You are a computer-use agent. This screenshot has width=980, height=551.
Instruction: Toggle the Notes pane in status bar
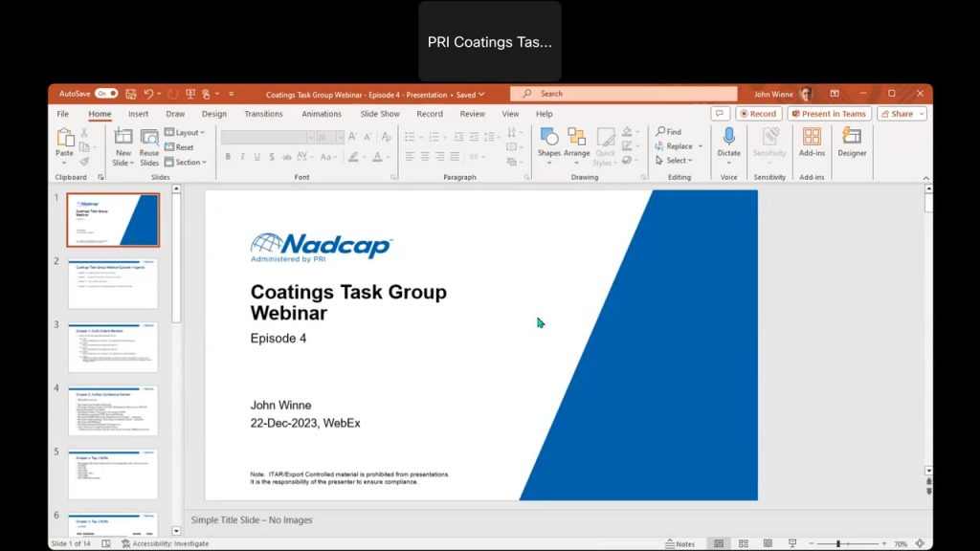679,543
